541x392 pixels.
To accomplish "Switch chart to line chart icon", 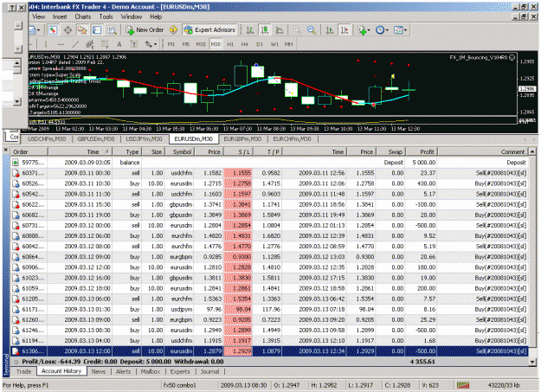I will [x=280, y=30].
